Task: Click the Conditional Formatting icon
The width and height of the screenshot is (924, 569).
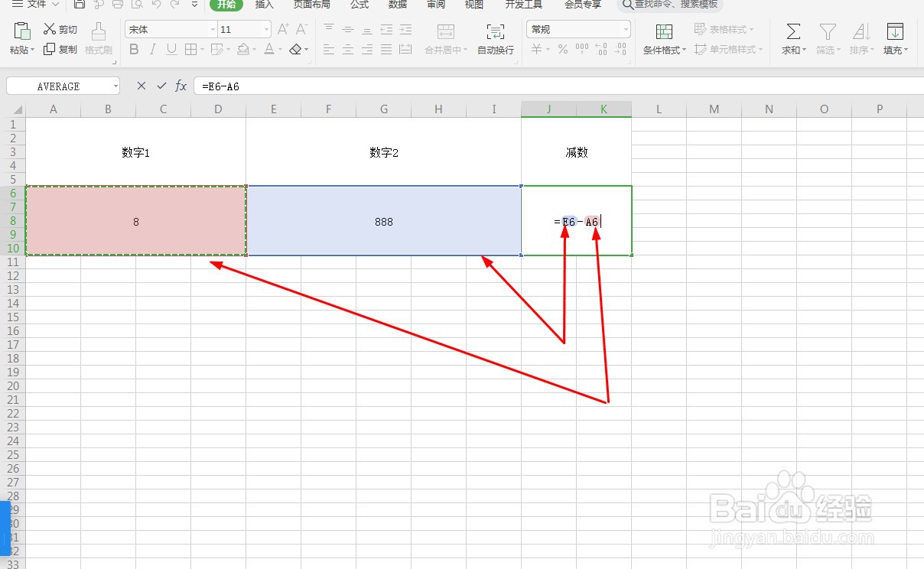Action: click(x=665, y=31)
